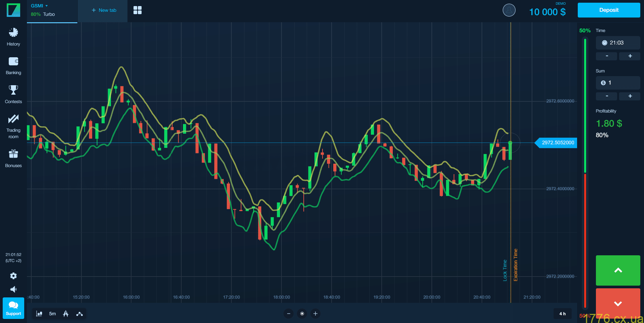
Task: Increase the Sum amount with plus
Action: tap(630, 96)
